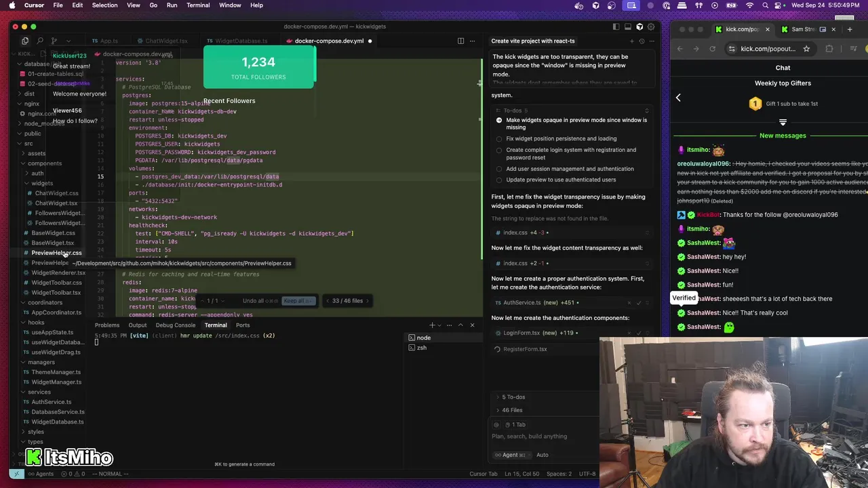Open BaseWidget.tsx in the explorer
868x488 pixels.
(52, 243)
